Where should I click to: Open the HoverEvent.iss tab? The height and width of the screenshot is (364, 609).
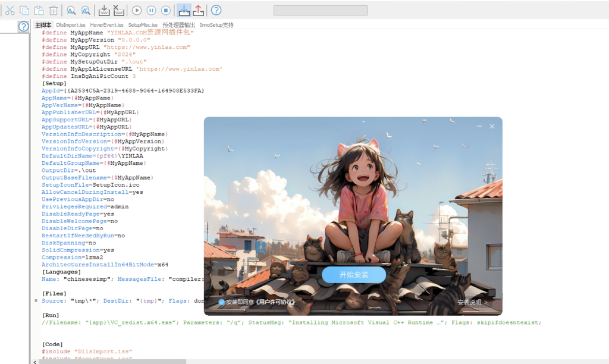pyautogui.click(x=107, y=25)
